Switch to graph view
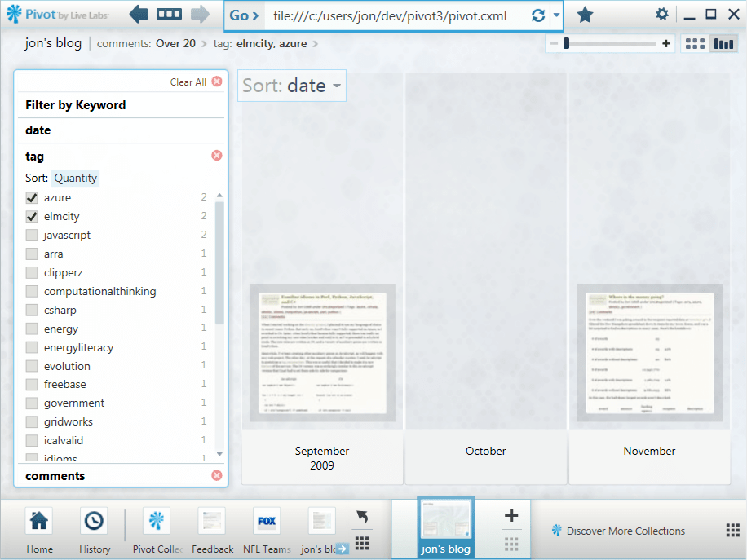Image resolution: width=747 pixels, height=560 pixels. pyautogui.click(x=723, y=44)
